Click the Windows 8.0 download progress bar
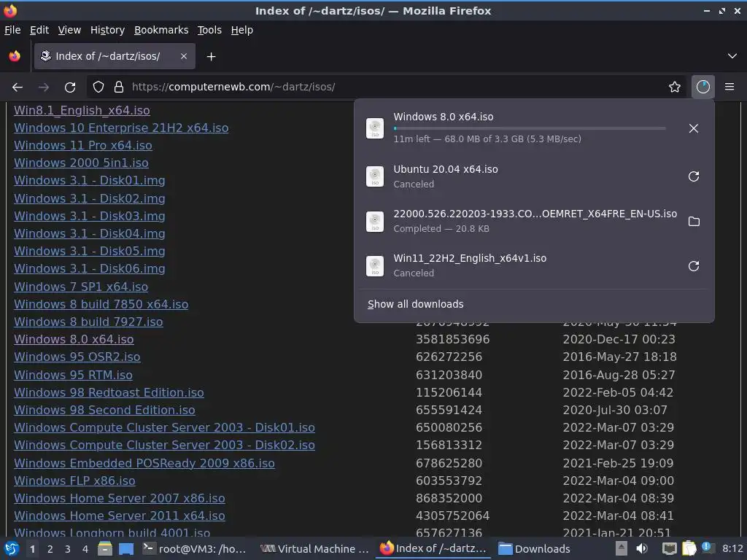Viewport: 747px width, 560px height. point(530,128)
